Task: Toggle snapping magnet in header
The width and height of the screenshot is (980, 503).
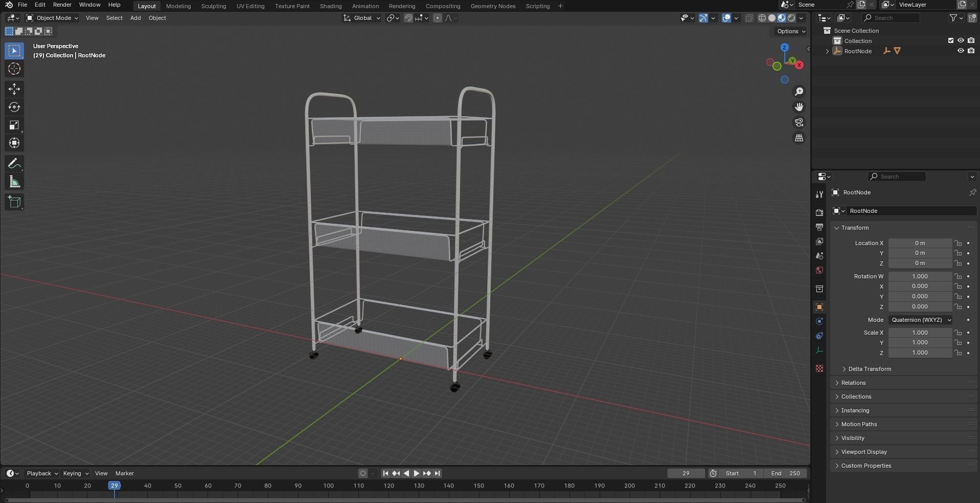Action: pyautogui.click(x=408, y=18)
